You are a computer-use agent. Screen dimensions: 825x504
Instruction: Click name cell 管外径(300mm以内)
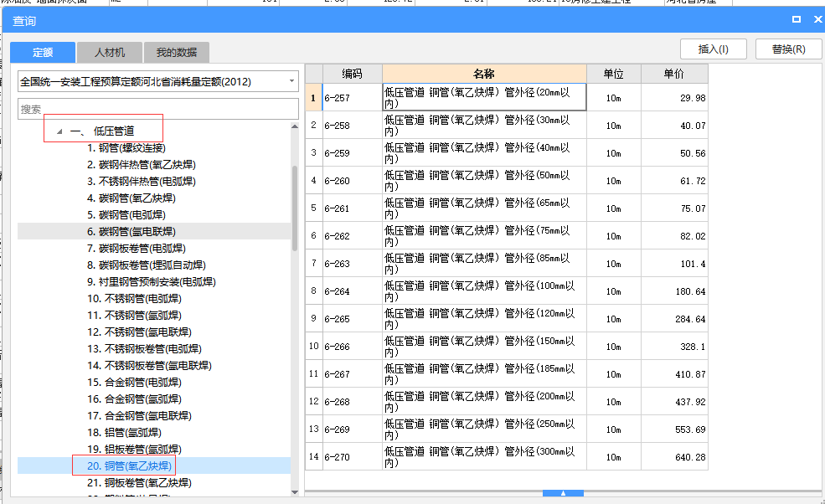(x=484, y=456)
